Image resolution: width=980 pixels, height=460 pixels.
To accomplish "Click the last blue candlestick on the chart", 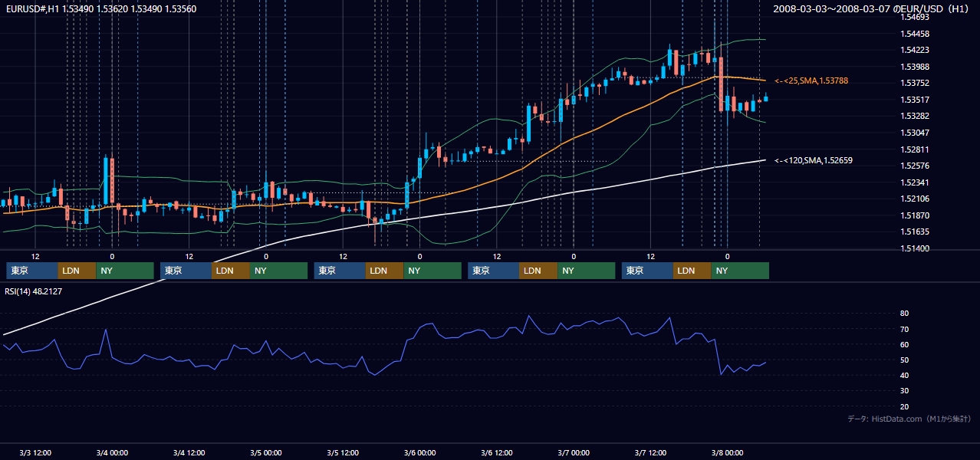I will click(766, 97).
